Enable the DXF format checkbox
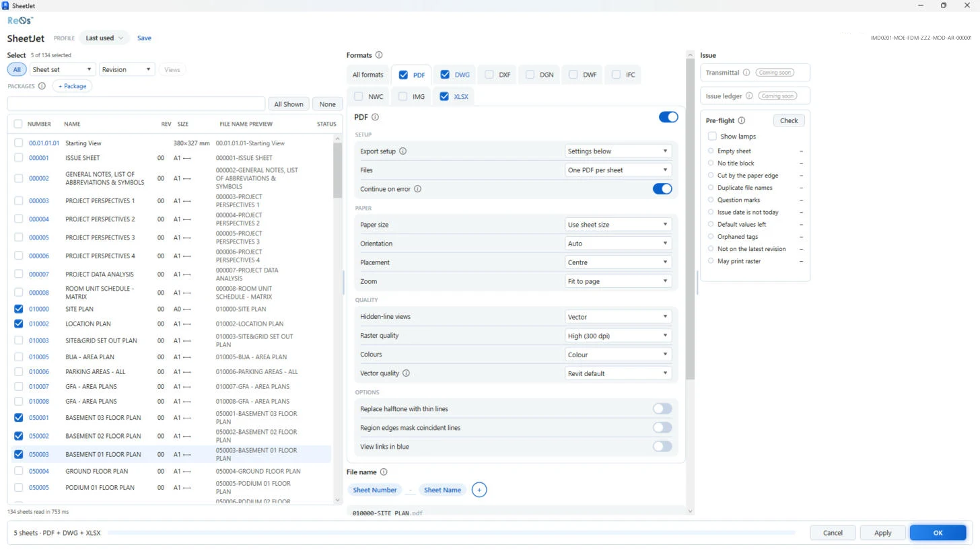Image resolution: width=980 pixels, height=551 pixels. tap(489, 75)
